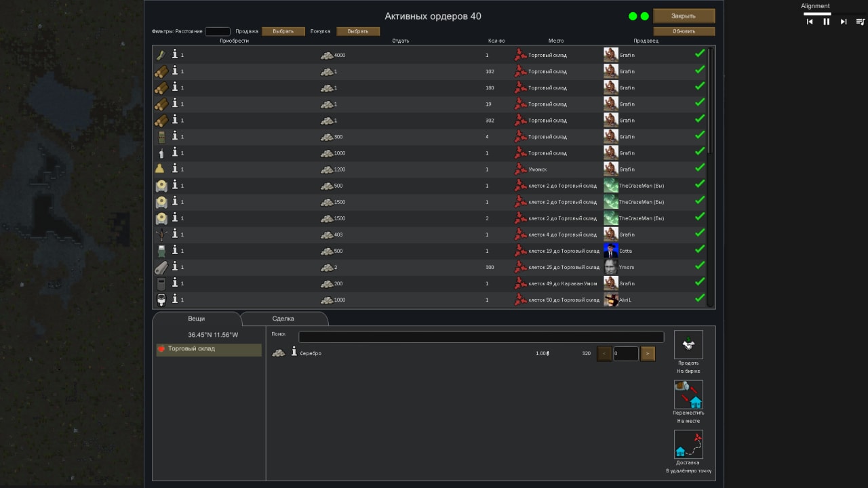Click the red location icon in the Умомск row
This screenshot has height=488, width=868.
tap(520, 169)
